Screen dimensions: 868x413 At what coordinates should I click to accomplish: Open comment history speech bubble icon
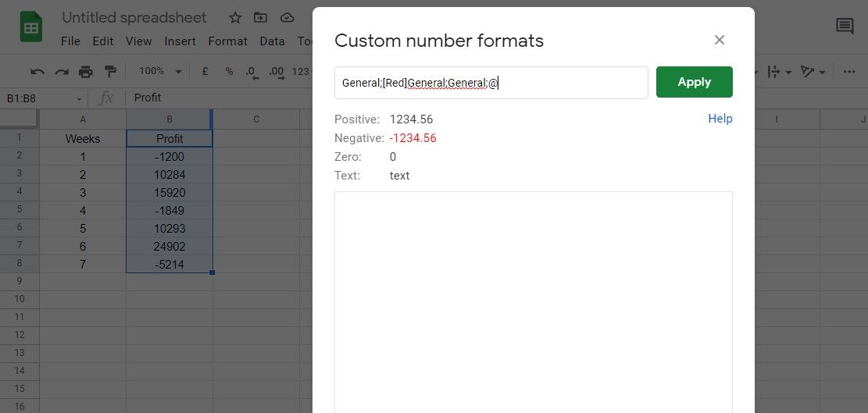845,27
